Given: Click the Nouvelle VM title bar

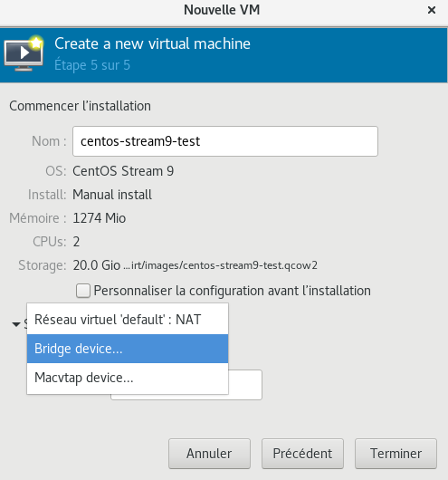Looking at the screenshot, I should (222, 10).
